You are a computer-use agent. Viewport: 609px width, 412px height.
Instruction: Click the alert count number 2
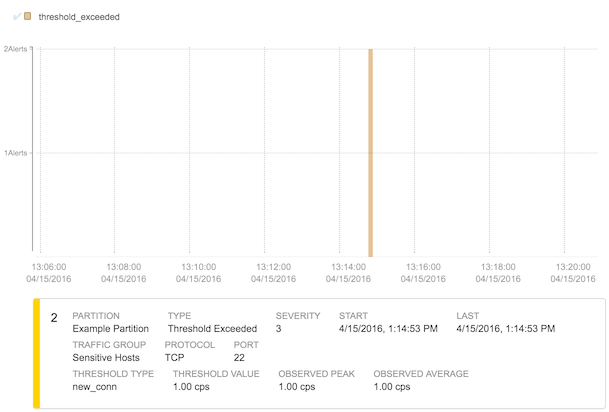click(x=54, y=318)
